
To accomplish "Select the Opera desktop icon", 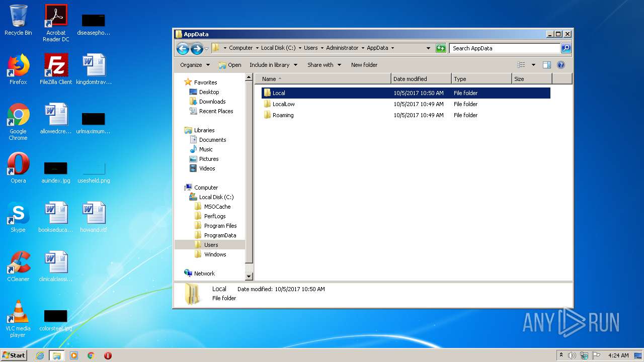I will point(18,168).
